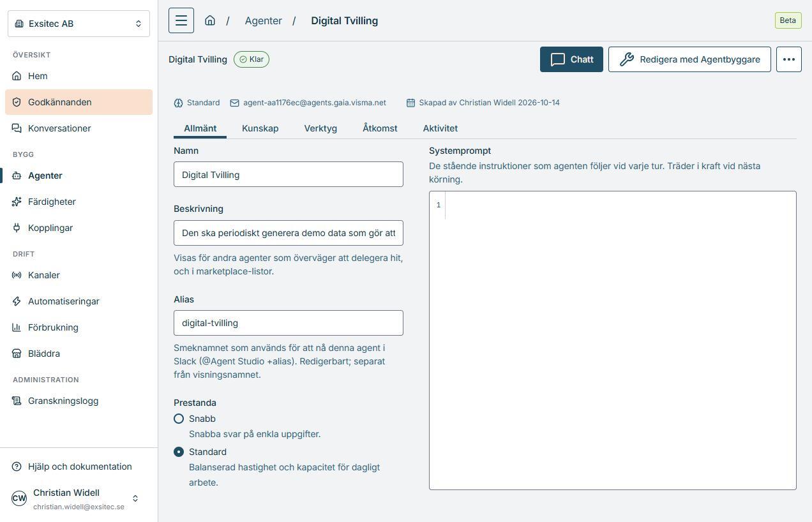Click the Skapad av Christian Widell text
Screen dimensions: 812x522
tap(490, 103)
